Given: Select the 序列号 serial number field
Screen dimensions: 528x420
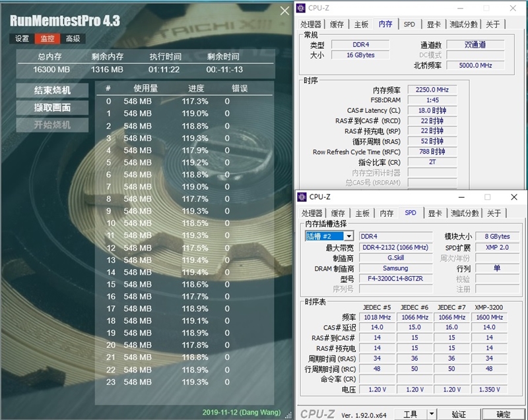Looking at the screenshot, I should [396, 287].
